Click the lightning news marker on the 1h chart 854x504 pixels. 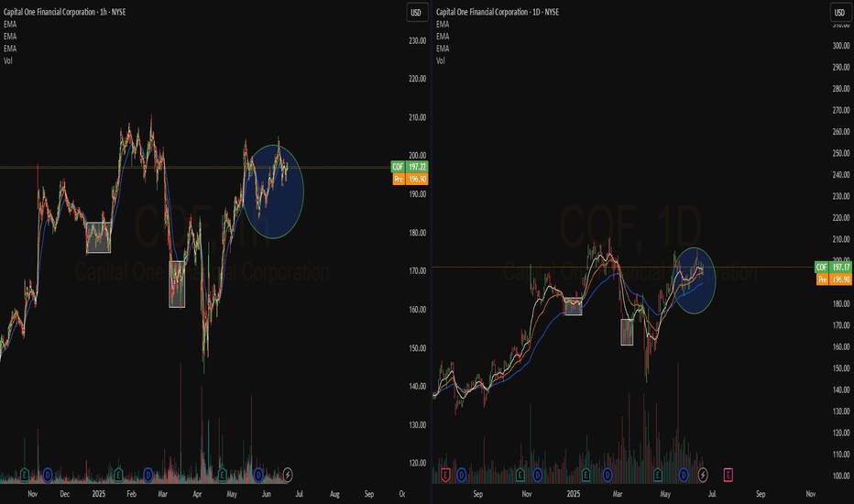288,475
